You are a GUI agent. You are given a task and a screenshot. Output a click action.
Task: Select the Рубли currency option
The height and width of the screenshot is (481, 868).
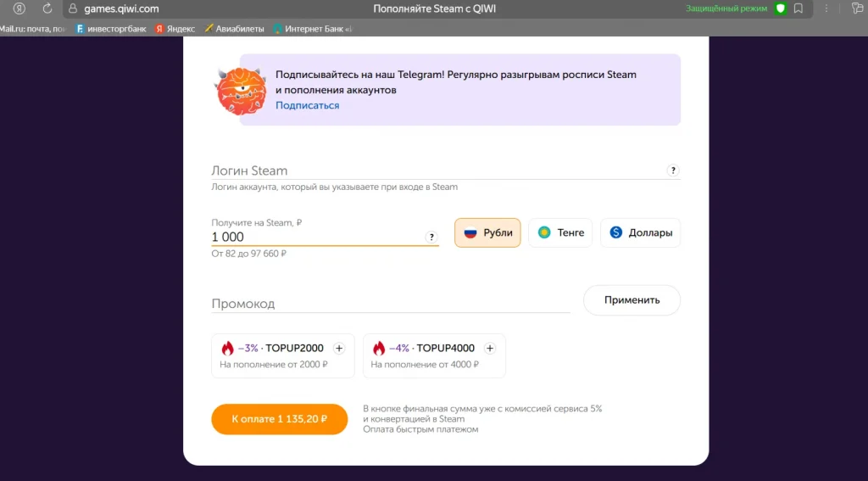point(487,232)
